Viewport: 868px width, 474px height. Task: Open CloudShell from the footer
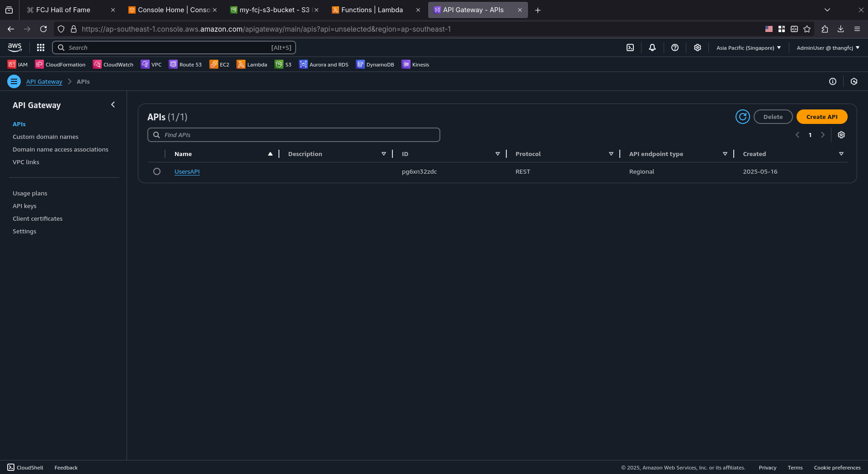pos(25,468)
